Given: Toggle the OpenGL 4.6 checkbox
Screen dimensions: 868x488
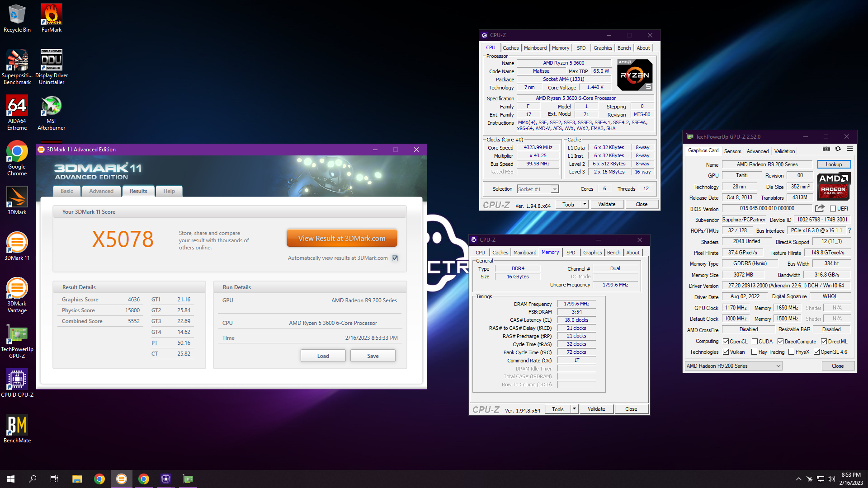Looking at the screenshot, I should pyautogui.click(x=816, y=352).
